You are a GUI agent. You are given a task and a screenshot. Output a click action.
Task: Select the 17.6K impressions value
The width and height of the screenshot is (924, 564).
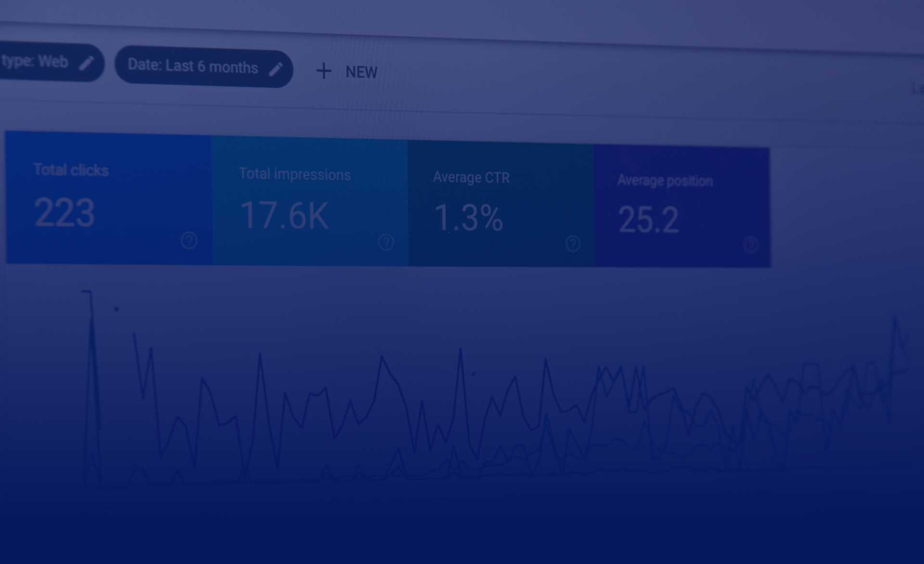click(284, 216)
